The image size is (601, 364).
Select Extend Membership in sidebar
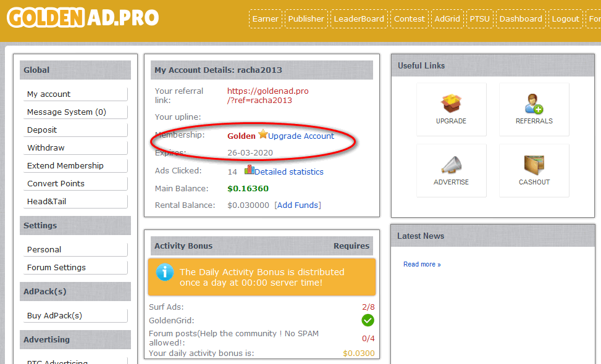click(x=75, y=166)
